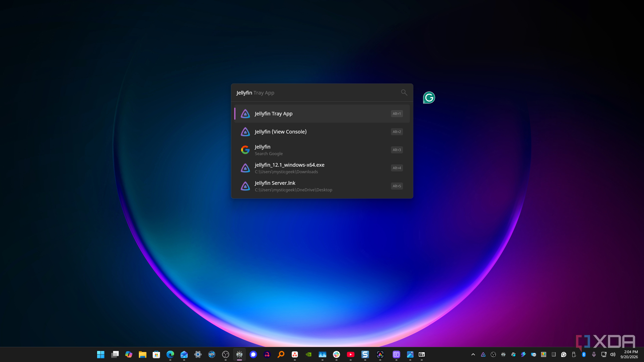Open the volume control in tray
This screenshot has width=644, height=362.
[613, 354]
